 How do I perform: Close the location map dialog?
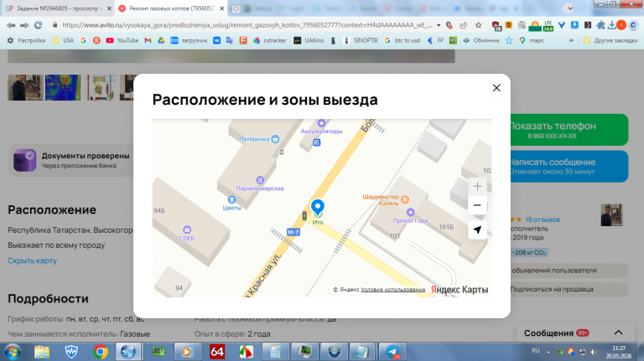click(x=496, y=88)
